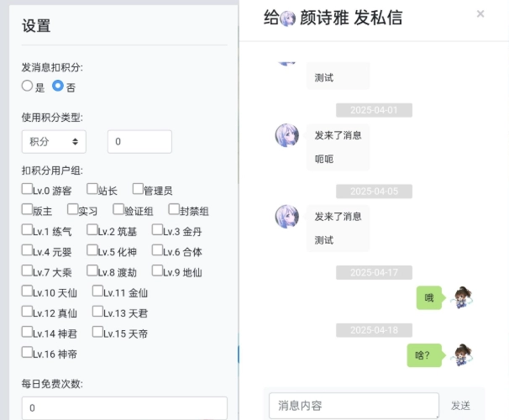The image size is (509, 420).
Task: Check the Lv.1 练气 checkbox
Action: pyautogui.click(x=27, y=230)
